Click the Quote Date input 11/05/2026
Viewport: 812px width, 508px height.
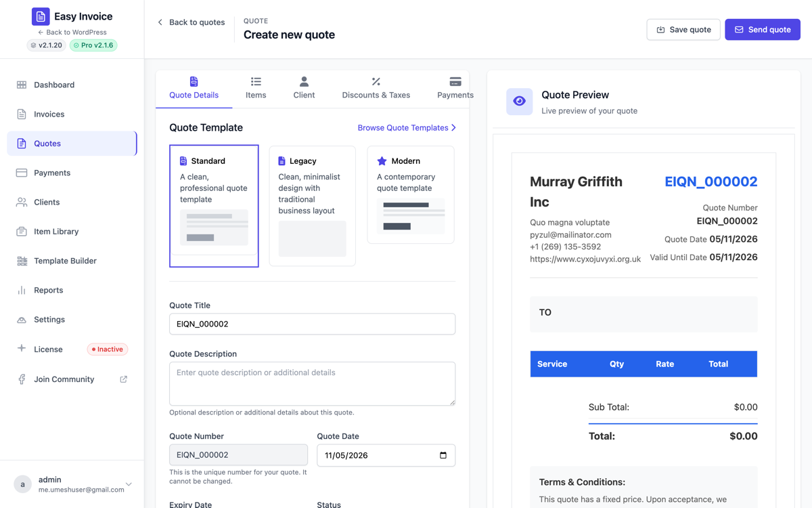[386, 455]
